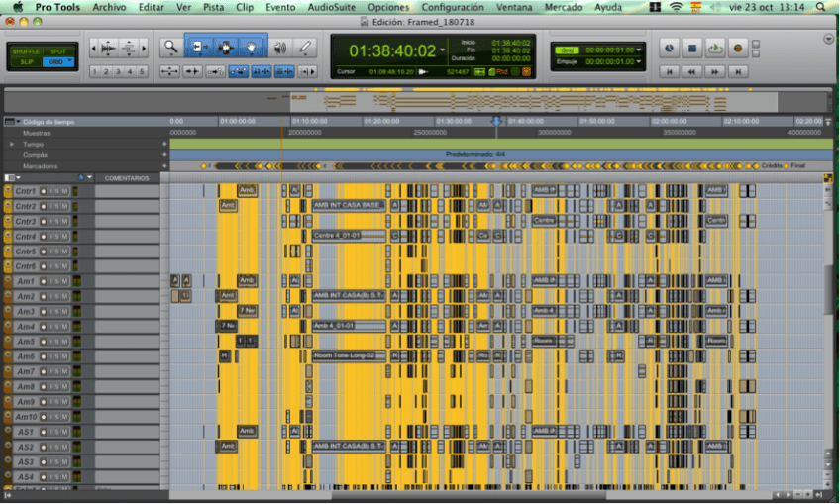This screenshot has height=504, width=840.
Task: Expand the Tempo ruler
Action: coord(13,144)
